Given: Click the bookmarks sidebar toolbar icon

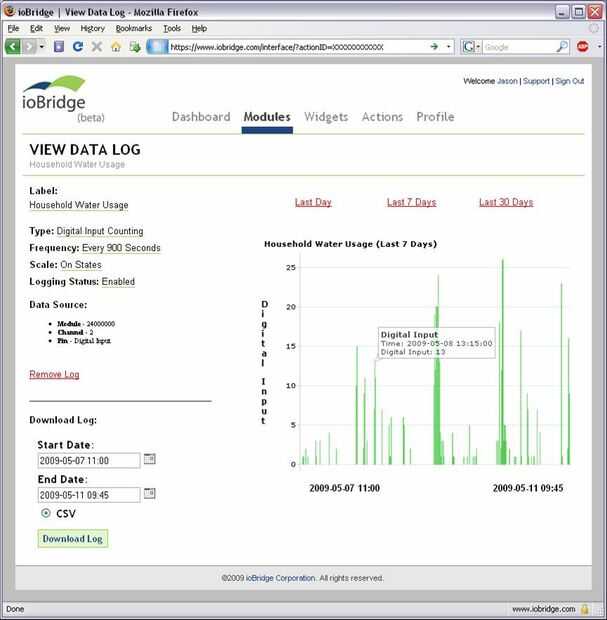Looking at the screenshot, I should pyautogui.click(x=59, y=47).
